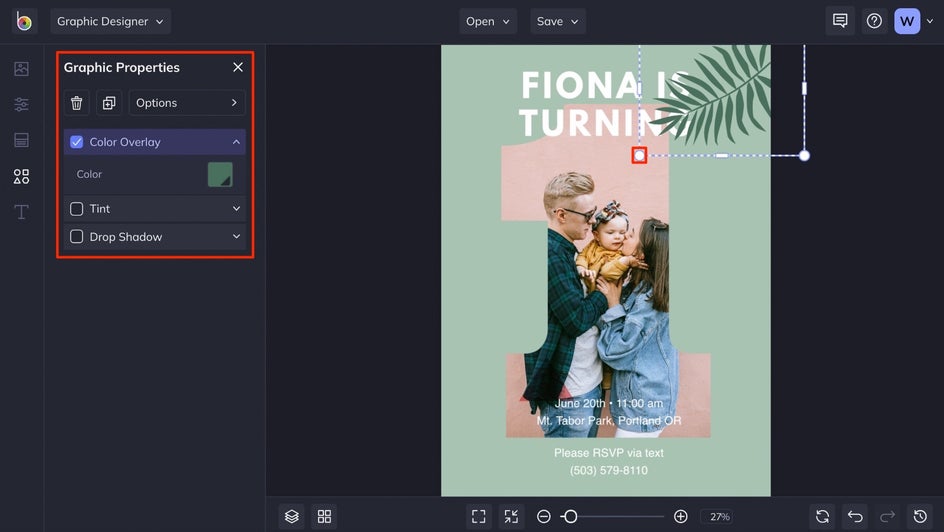Viewport: 944px width, 532px height.
Task: Click the W user avatar
Action: pos(907,21)
